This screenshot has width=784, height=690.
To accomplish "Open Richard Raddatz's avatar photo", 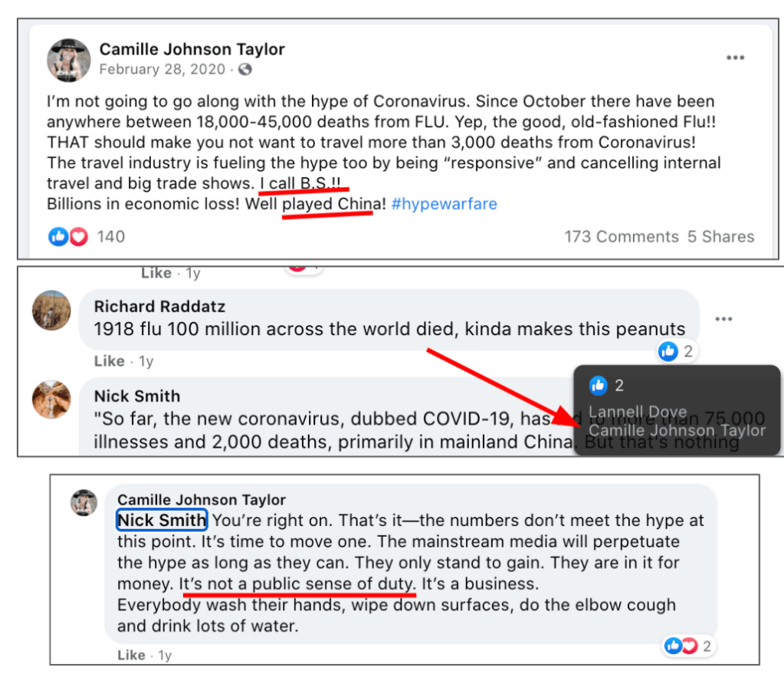I will click(51, 310).
